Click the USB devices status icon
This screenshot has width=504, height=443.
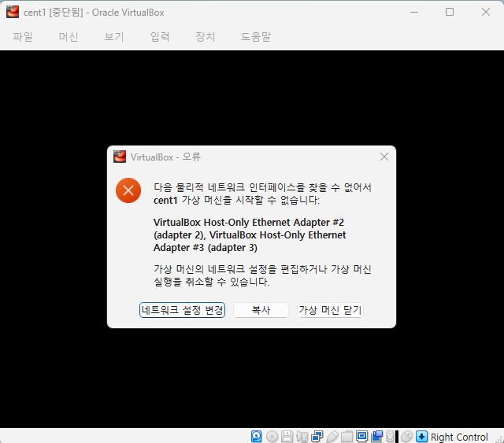click(x=332, y=437)
